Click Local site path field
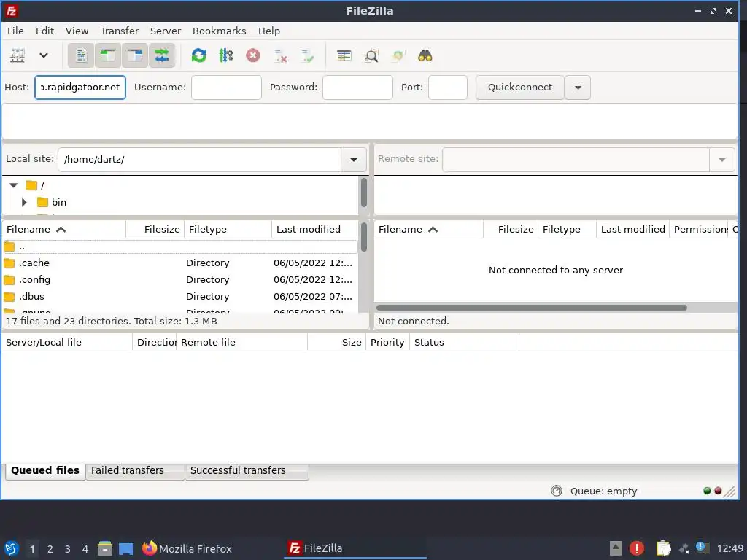747x560 pixels. (199, 159)
